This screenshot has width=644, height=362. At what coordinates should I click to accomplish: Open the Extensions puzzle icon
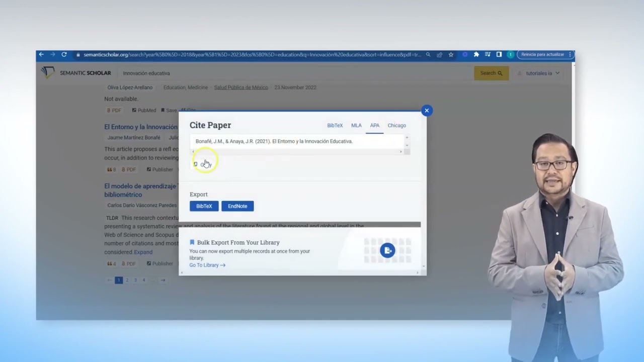476,54
